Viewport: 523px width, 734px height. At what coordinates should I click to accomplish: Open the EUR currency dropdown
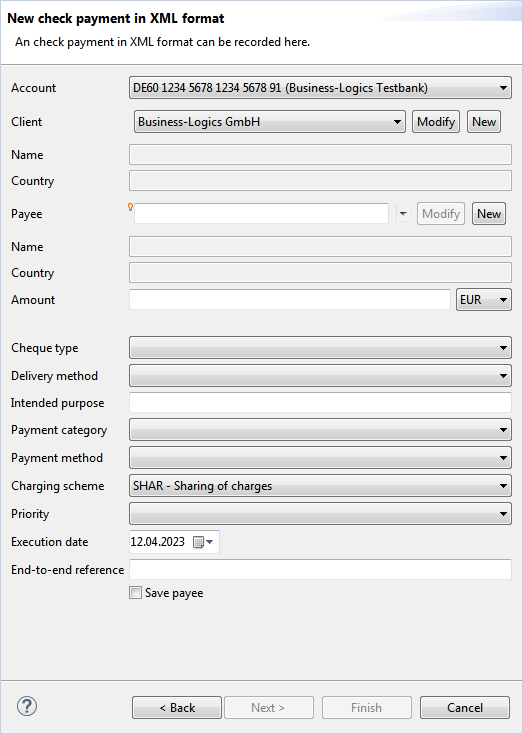click(484, 300)
